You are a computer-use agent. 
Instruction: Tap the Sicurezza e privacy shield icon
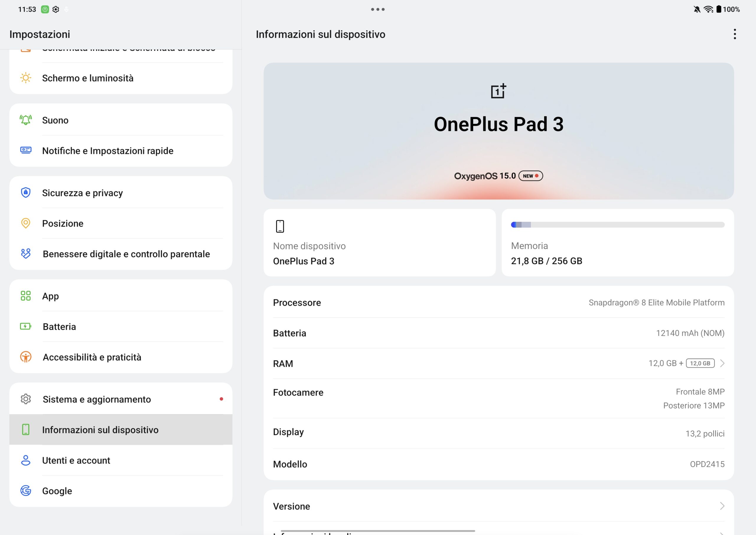[x=26, y=192]
